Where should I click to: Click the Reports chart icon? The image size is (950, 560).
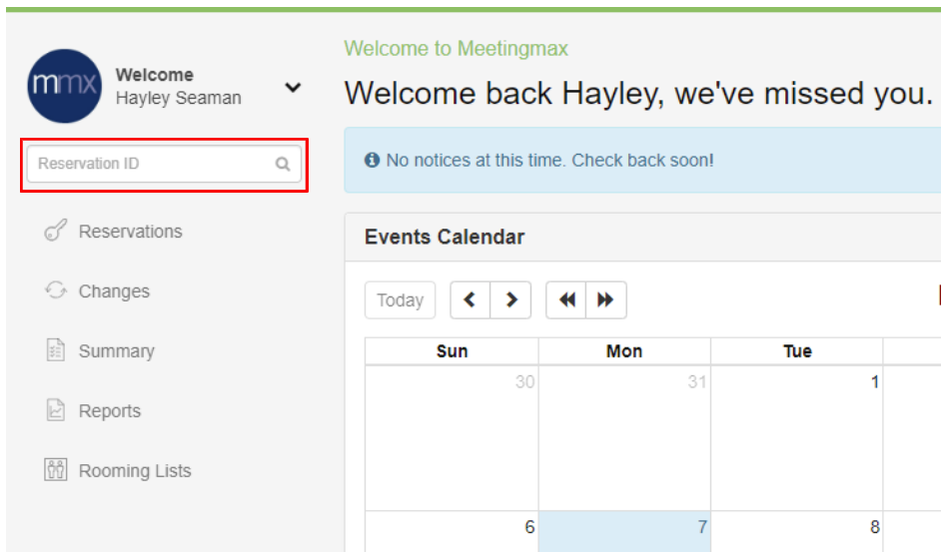(55, 410)
